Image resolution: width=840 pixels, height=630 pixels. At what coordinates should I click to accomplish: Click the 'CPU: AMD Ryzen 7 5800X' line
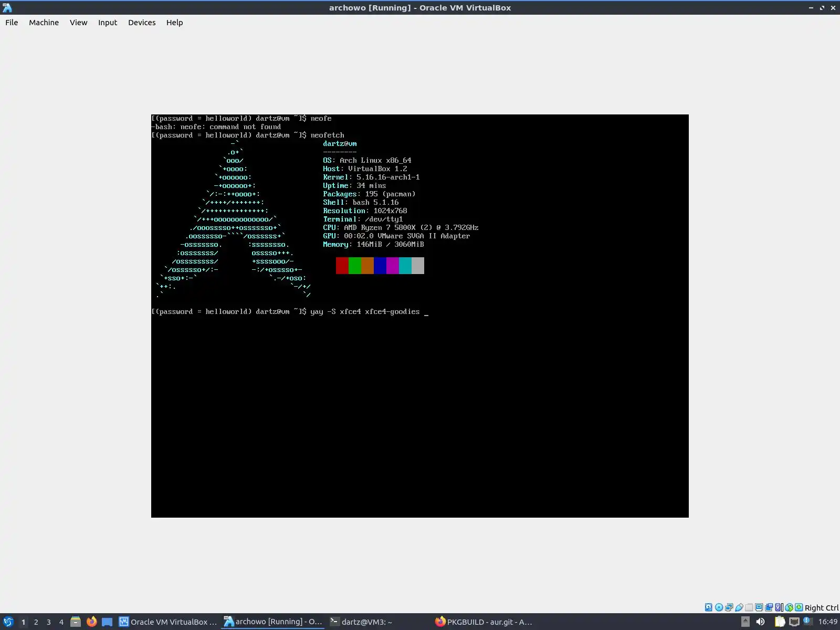tap(401, 228)
